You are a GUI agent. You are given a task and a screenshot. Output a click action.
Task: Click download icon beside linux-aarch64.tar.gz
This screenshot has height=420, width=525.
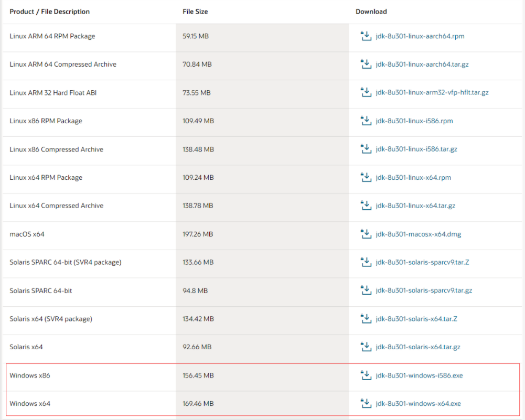(366, 64)
